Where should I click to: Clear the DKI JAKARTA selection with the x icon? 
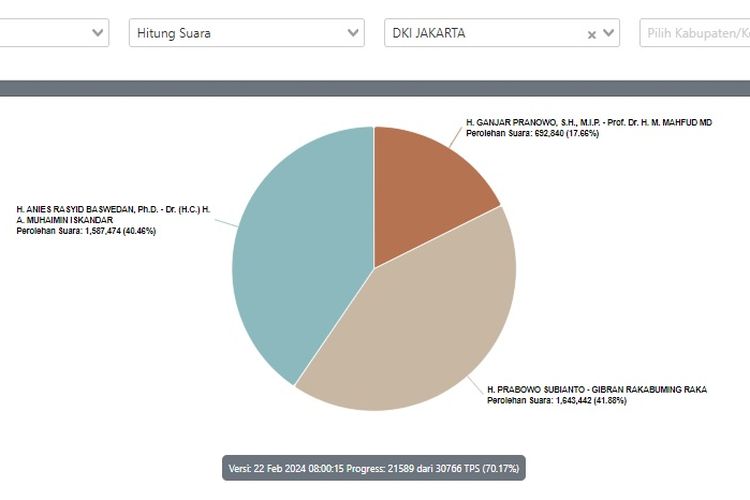[x=591, y=34]
